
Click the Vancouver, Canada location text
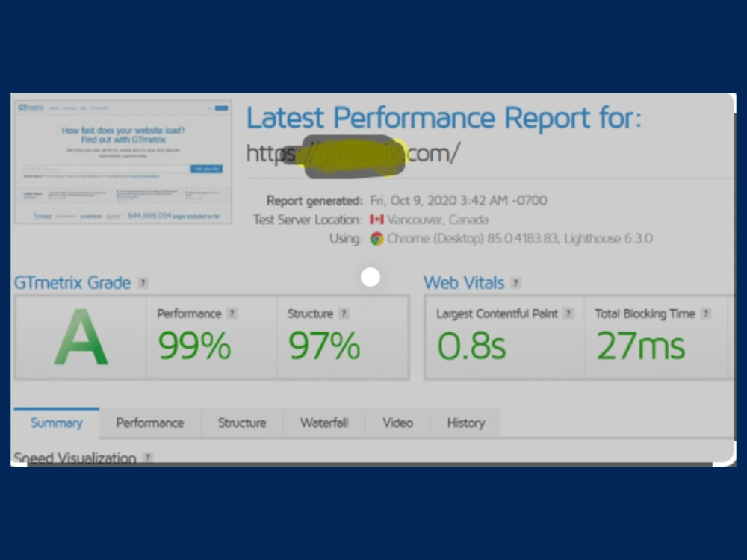(x=437, y=220)
